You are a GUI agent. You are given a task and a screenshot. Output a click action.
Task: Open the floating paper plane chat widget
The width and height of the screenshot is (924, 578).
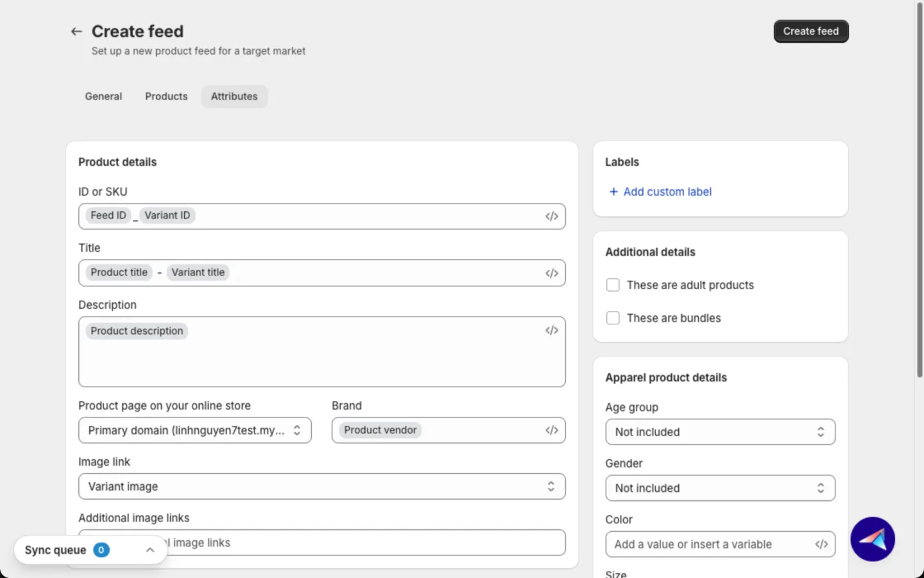(x=873, y=539)
